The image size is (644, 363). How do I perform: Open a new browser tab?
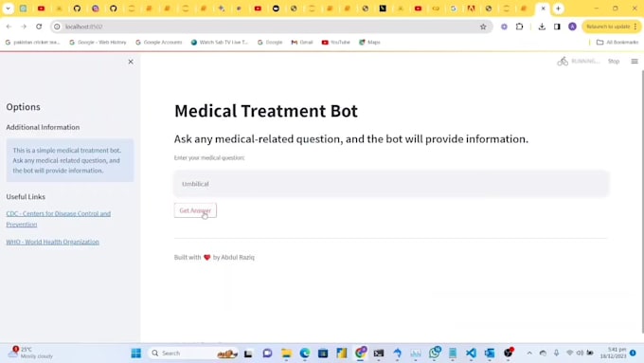click(558, 9)
